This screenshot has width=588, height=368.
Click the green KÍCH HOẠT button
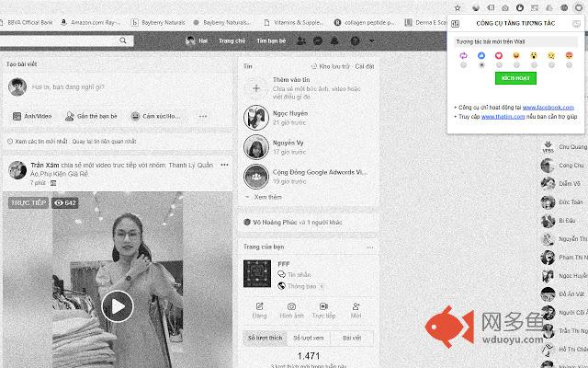(515, 78)
